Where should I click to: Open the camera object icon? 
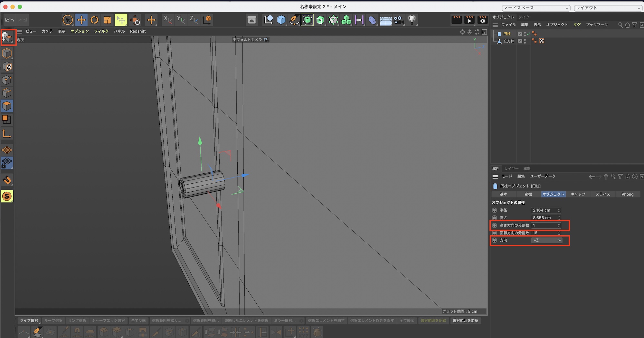coord(399,20)
